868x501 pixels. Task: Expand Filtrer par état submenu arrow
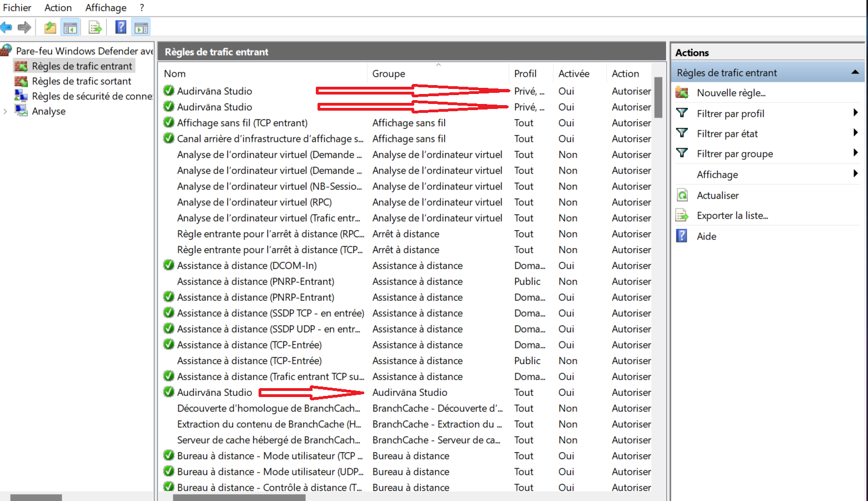[x=855, y=133]
